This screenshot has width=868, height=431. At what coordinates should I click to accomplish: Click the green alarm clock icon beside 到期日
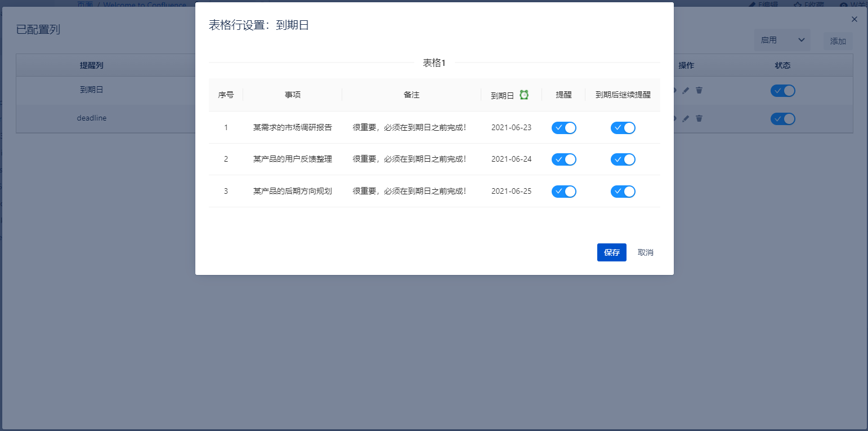524,95
